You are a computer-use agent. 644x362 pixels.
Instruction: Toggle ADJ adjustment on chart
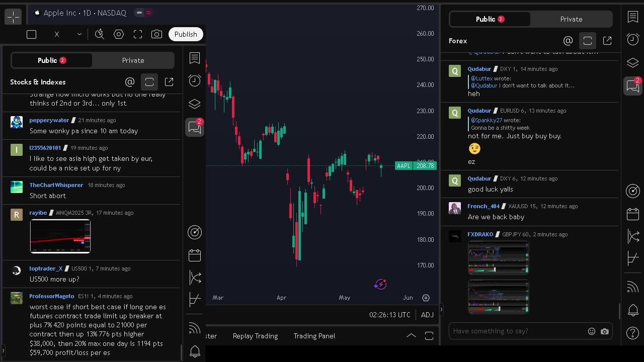(x=427, y=315)
